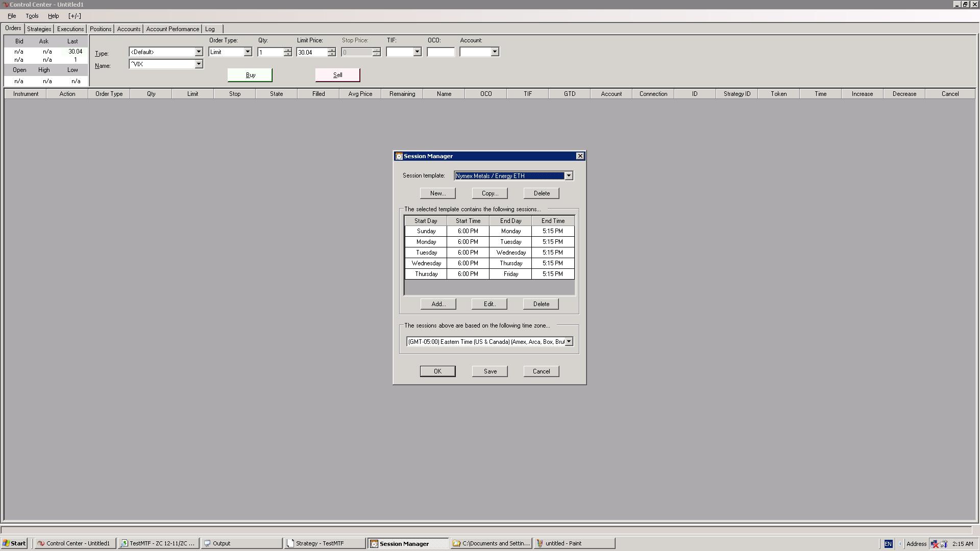Switch to the Strategies tab
Image resolution: width=980 pixels, height=551 pixels.
point(39,29)
